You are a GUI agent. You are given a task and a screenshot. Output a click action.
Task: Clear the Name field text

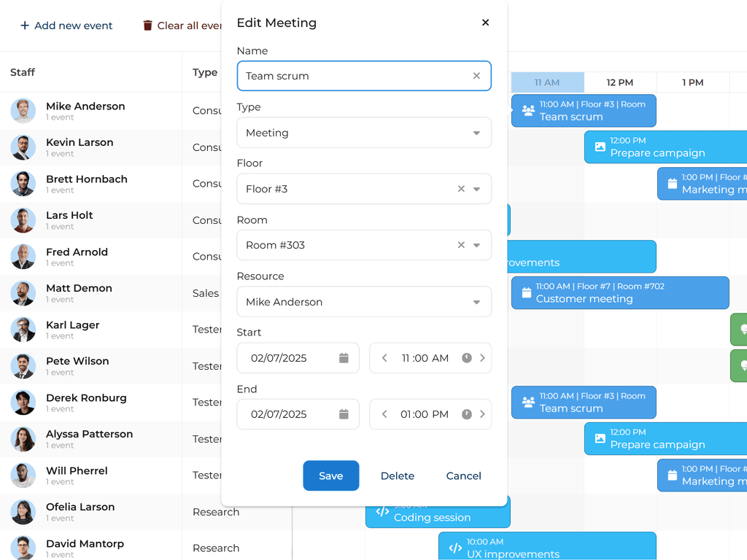476,76
